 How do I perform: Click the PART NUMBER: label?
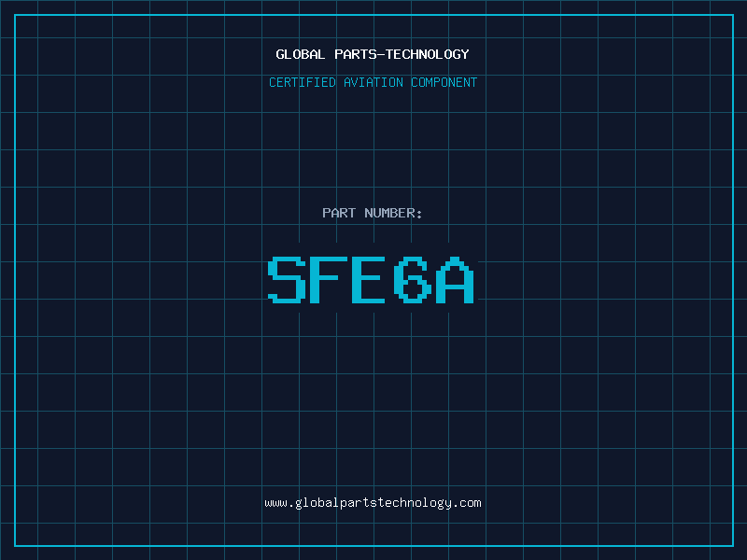point(373,213)
